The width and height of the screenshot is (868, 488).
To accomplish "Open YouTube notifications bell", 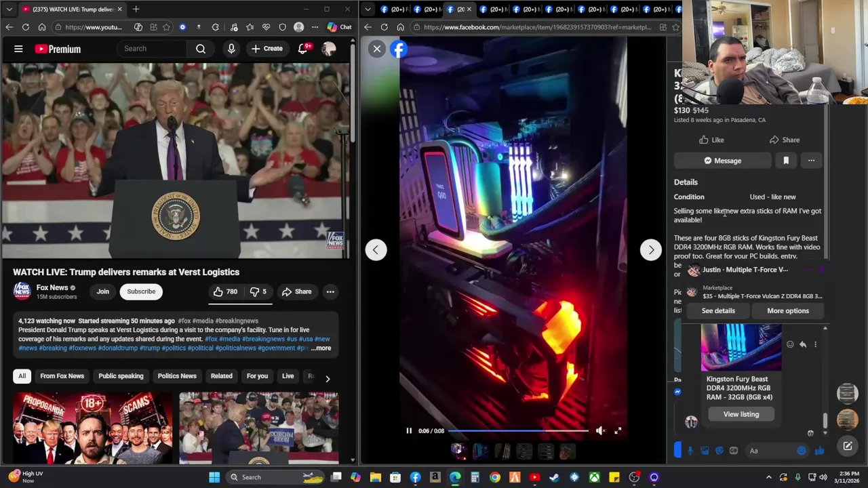I will point(304,49).
